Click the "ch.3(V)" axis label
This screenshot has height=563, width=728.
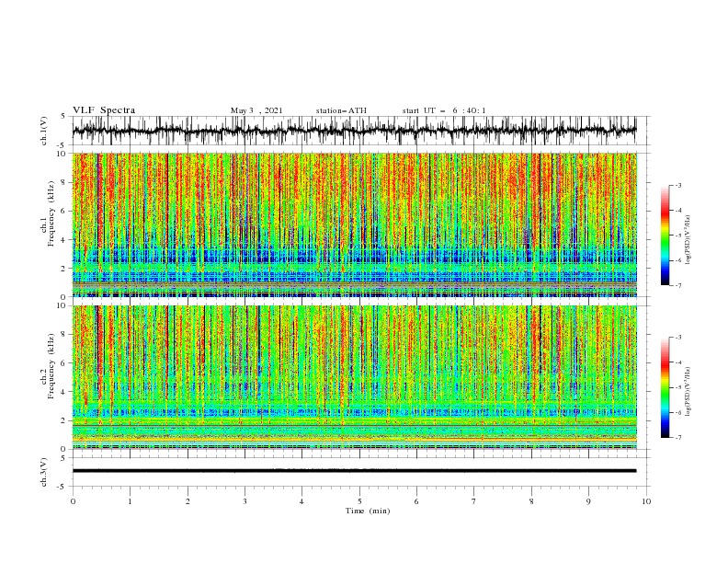(44, 472)
